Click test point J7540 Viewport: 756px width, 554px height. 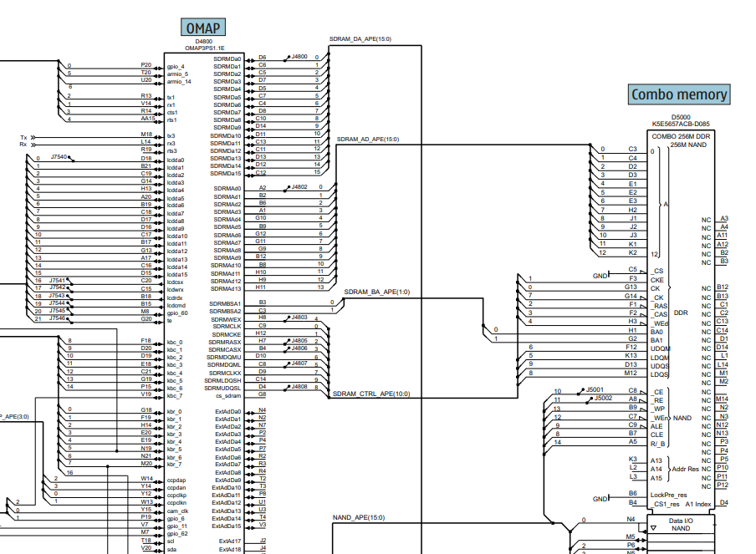[59, 156]
